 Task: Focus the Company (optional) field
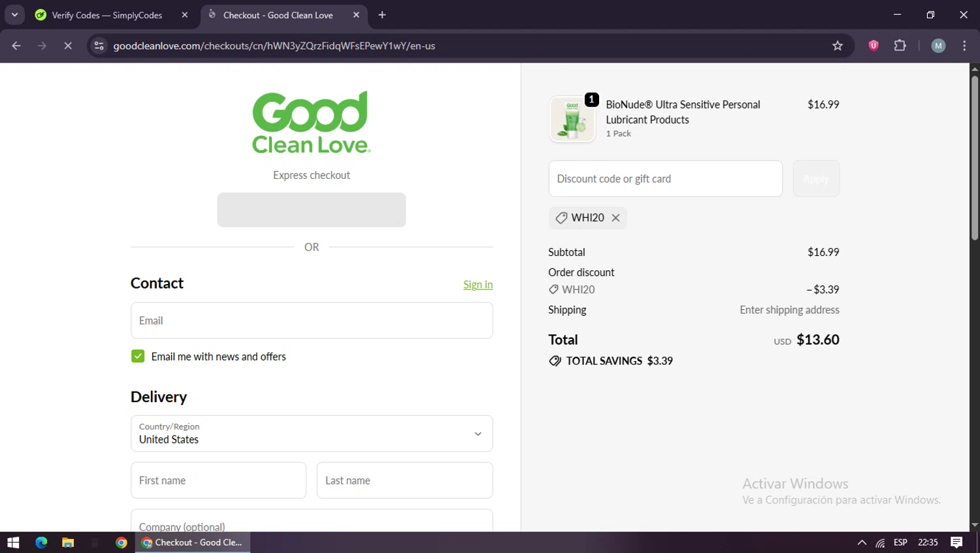(x=312, y=521)
